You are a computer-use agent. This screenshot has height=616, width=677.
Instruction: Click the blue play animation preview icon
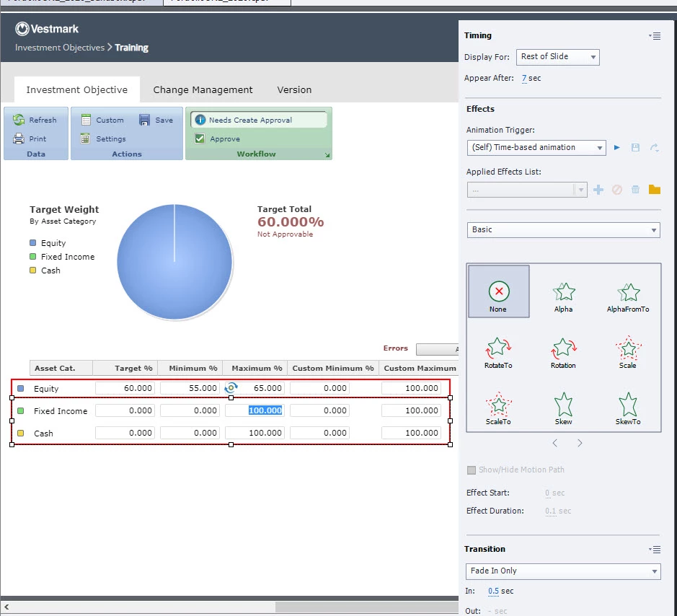coord(617,148)
